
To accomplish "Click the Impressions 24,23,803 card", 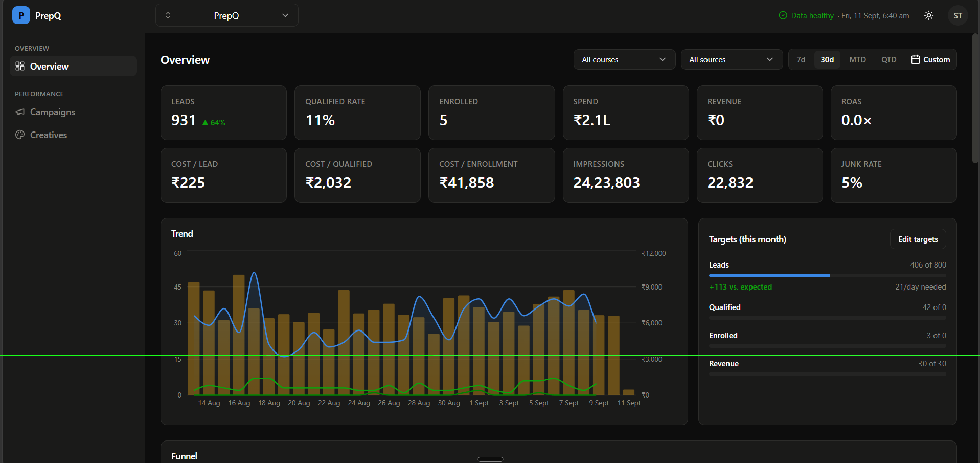I will point(626,175).
